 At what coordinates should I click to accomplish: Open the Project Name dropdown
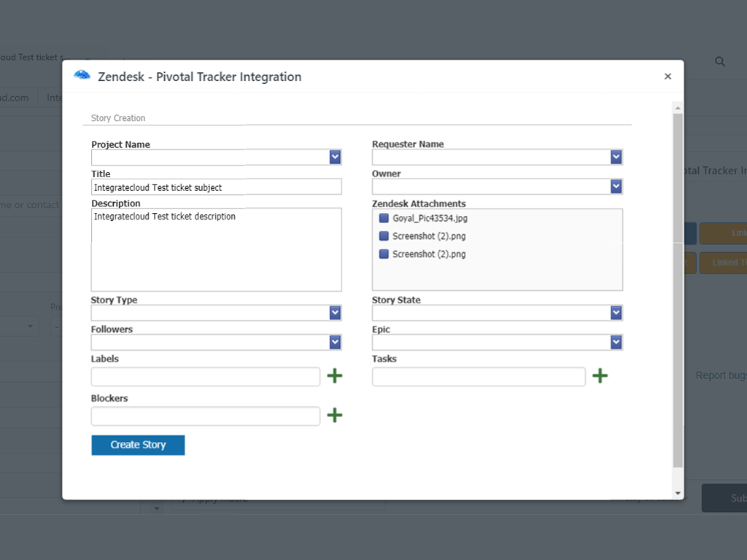pyautogui.click(x=335, y=156)
